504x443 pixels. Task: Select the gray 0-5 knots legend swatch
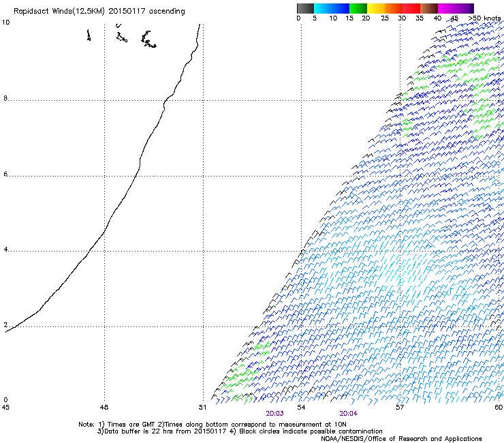point(305,8)
